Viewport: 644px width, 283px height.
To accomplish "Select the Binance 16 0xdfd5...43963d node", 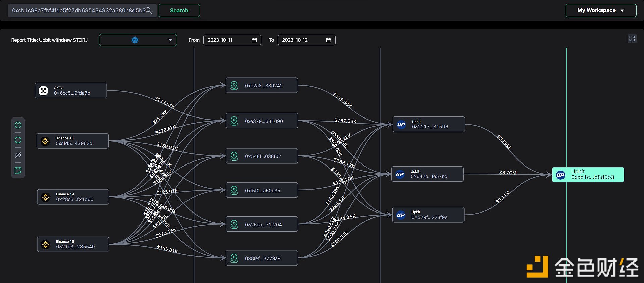I will pyautogui.click(x=72, y=141).
